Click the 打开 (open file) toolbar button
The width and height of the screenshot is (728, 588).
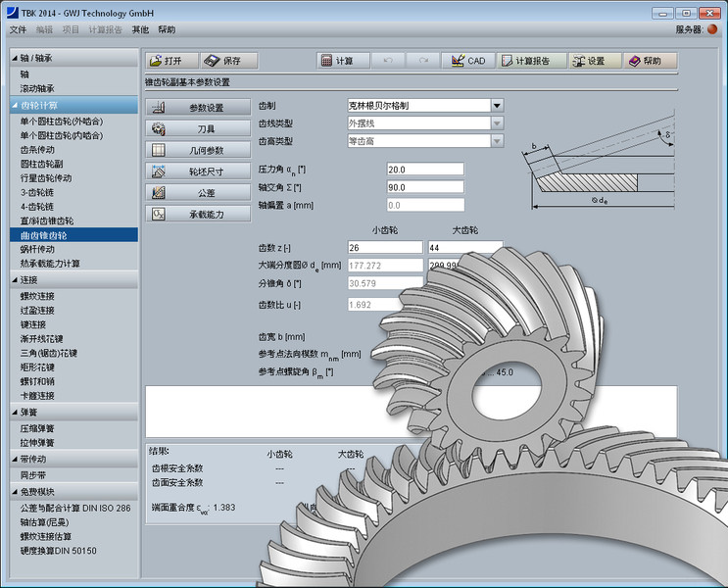point(172,61)
